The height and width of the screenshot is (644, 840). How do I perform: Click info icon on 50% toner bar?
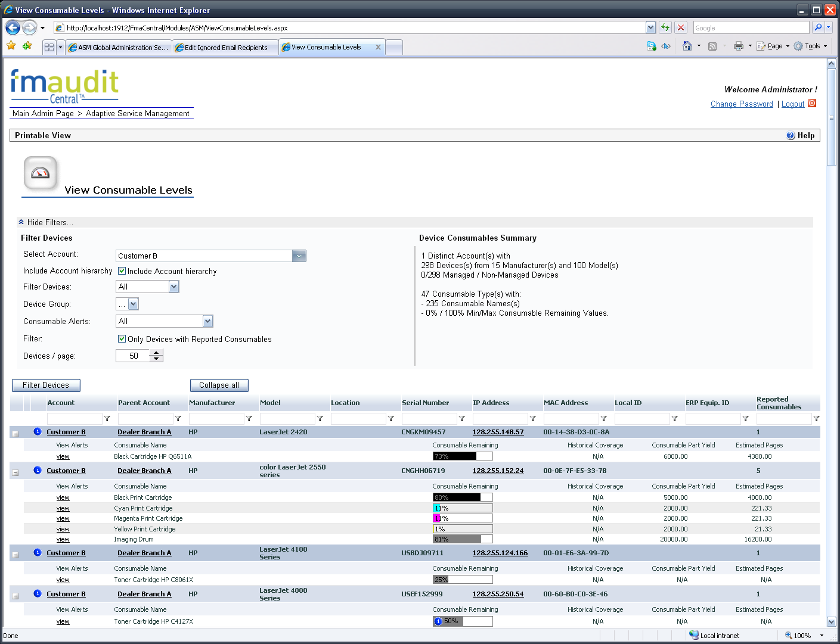coord(438,621)
